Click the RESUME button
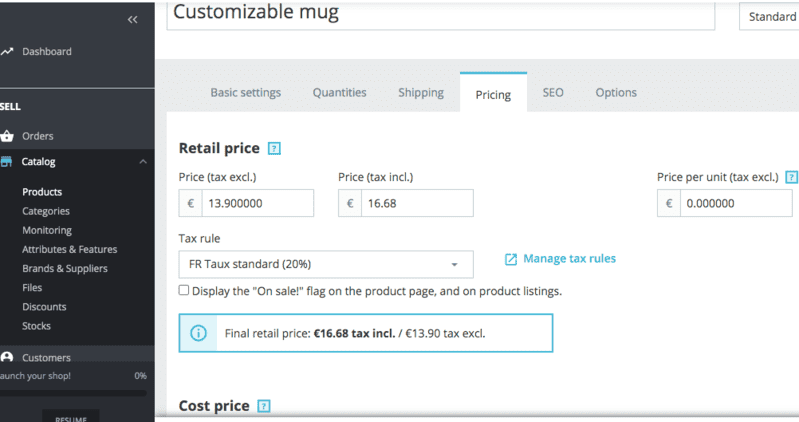The image size is (799, 422). click(x=71, y=416)
